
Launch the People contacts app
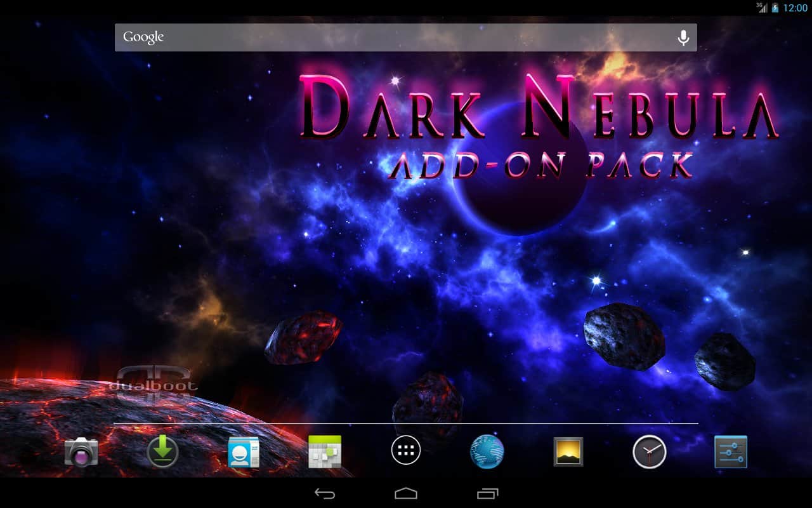pyautogui.click(x=244, y=452)
